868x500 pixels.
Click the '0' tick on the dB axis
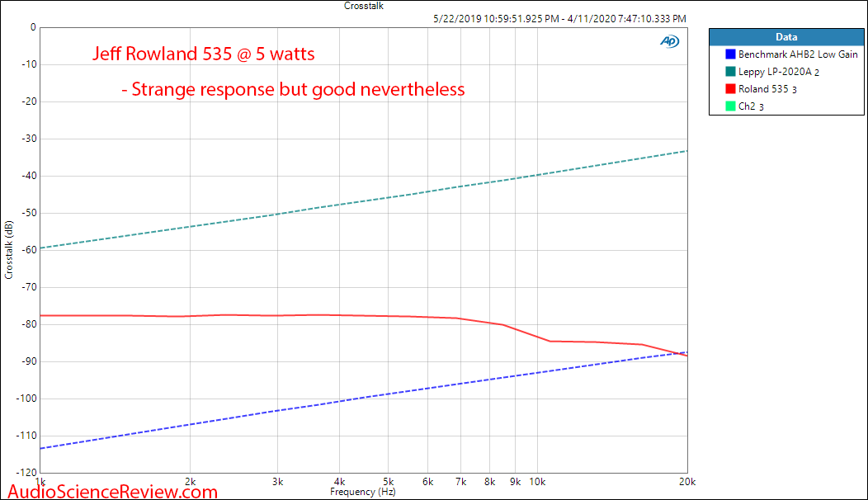click(33, 27)
